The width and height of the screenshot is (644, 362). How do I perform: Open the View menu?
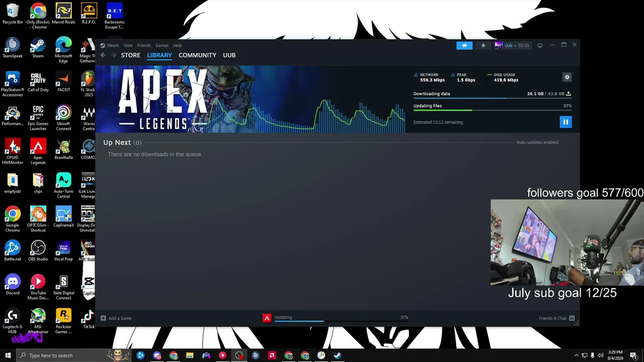pyautogui.click(x=128, y=45)
